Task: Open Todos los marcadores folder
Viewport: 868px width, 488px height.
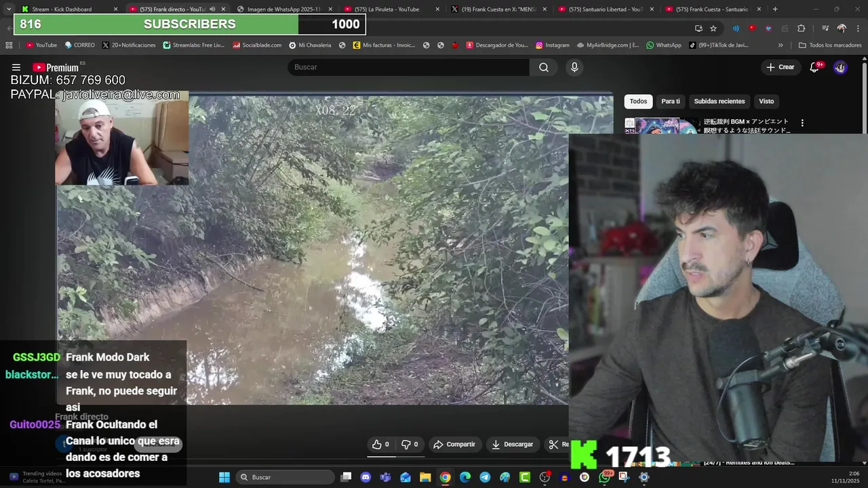Action: pyautogui.click(x=830, y=45)
